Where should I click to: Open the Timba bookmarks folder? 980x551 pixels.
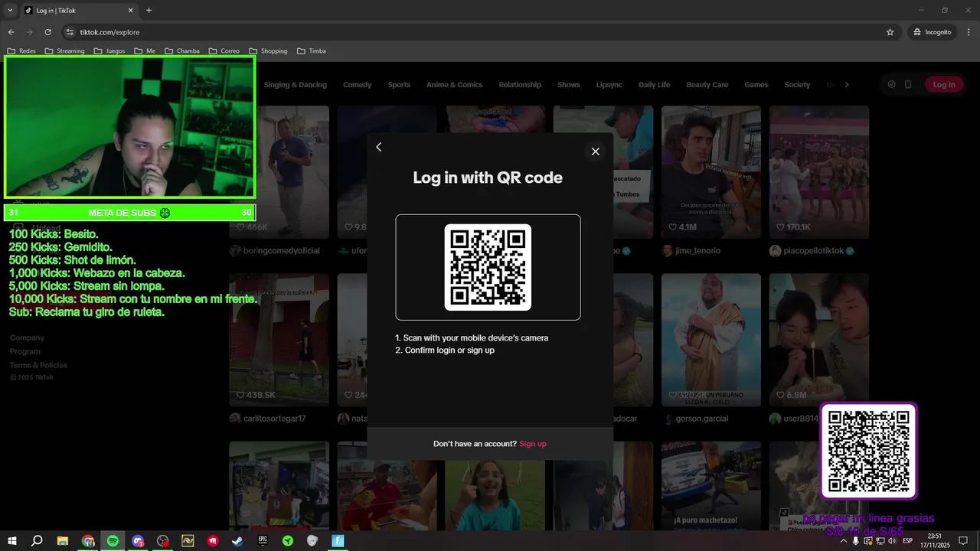tap(312, 51)
